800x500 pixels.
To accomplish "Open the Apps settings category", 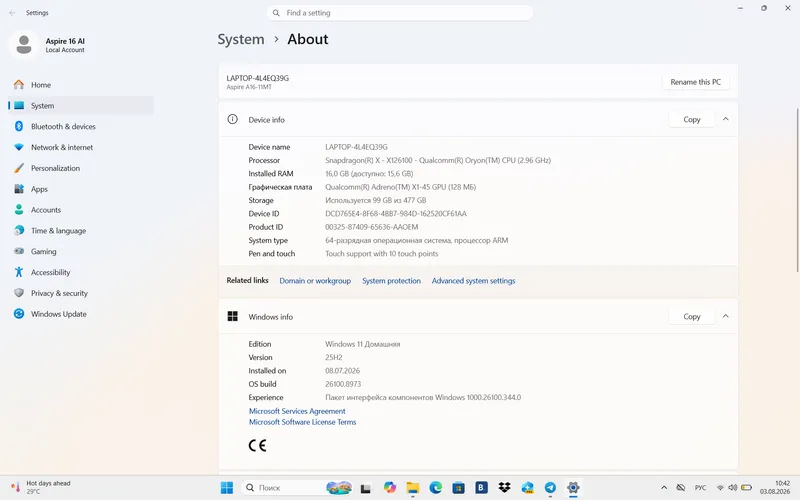I will click(81, 189).
